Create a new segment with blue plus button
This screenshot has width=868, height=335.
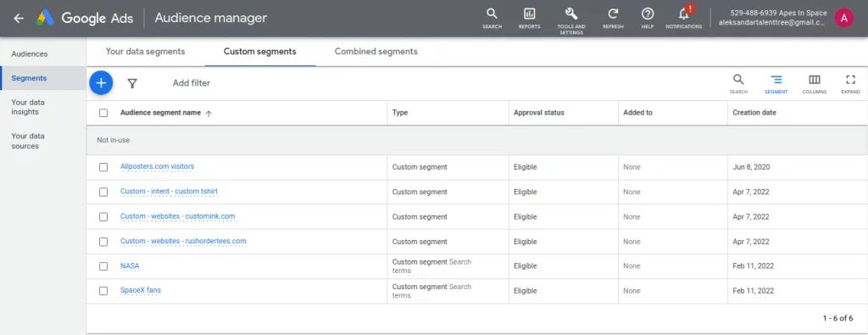point(102,83)
